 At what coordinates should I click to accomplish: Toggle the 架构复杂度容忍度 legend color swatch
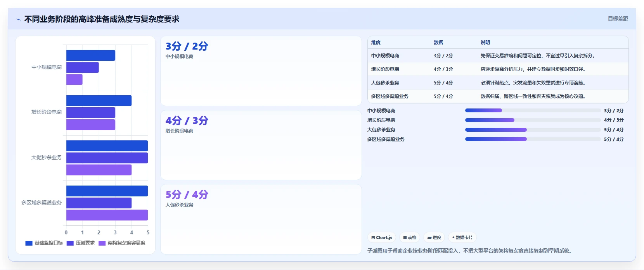(102, 243)
